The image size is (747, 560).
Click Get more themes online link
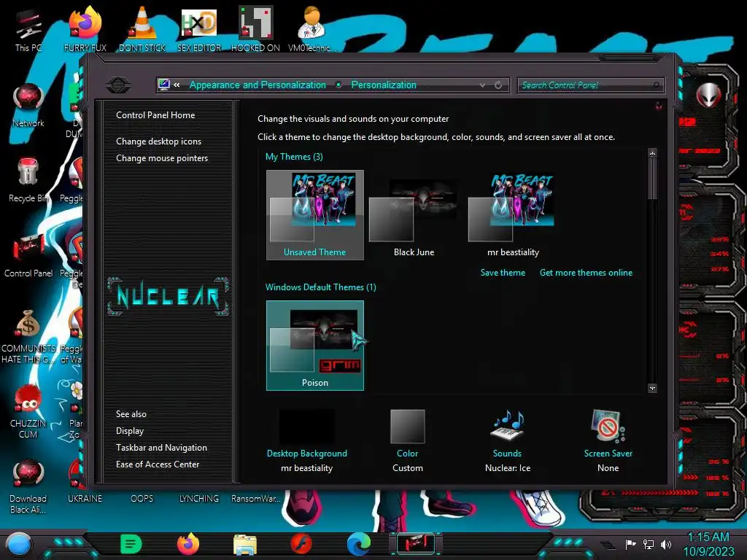(586, 273)
